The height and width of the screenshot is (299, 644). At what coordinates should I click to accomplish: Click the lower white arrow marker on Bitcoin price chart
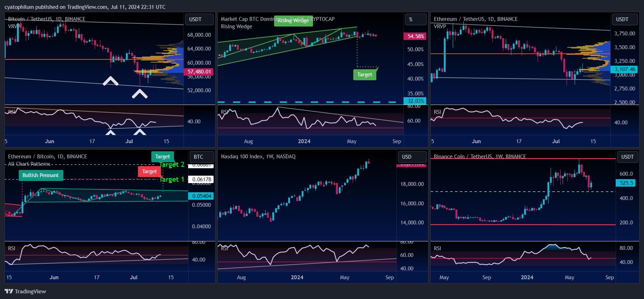pos(140,94)
